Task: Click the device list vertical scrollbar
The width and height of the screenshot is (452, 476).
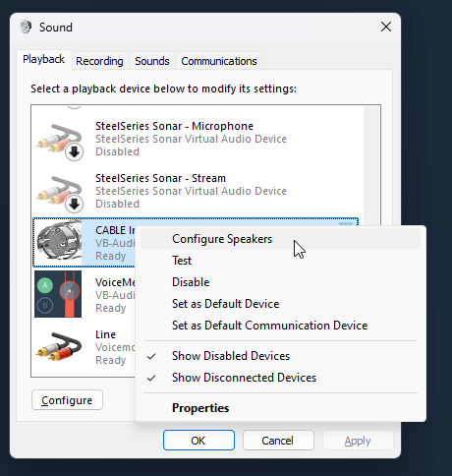Action: [x=371, y=165]
